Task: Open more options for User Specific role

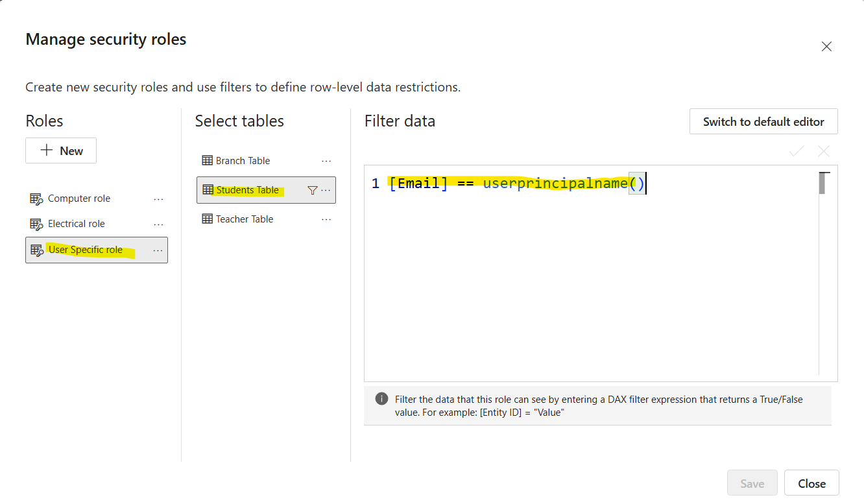Action: click(158, 250)
